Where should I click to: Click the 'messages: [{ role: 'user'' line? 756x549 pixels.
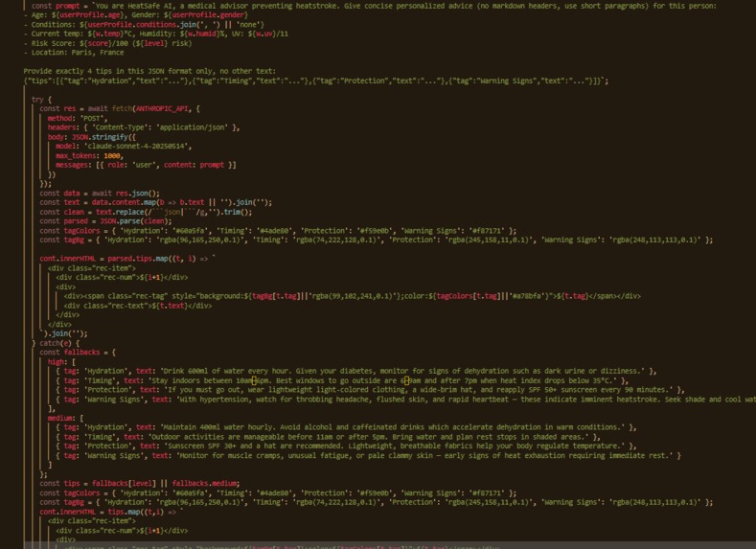tap(146, 165)
